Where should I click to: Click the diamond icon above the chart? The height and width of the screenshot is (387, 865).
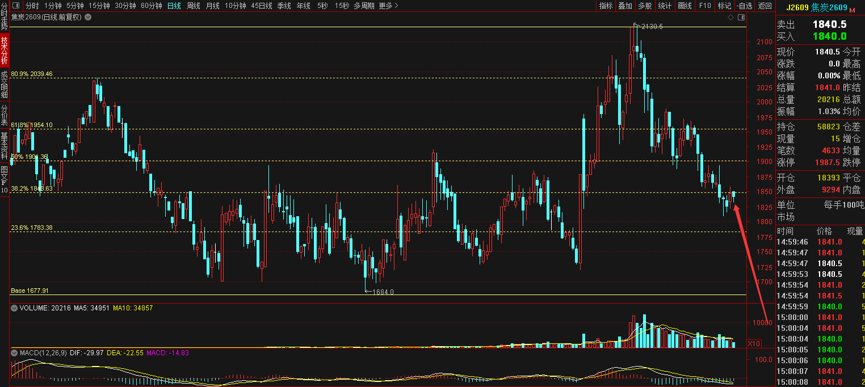click(x=730, y=17)
